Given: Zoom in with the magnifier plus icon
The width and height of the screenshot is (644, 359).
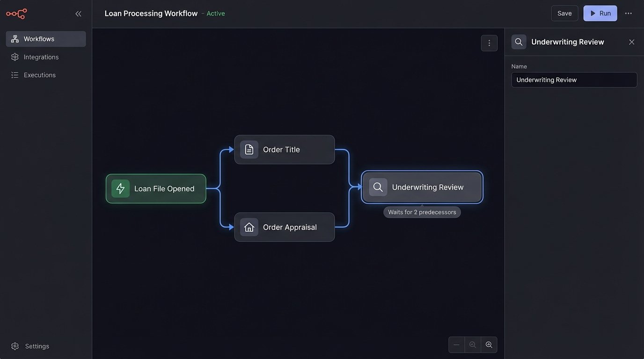Looking at the screenshot, I should click(489, 345).
